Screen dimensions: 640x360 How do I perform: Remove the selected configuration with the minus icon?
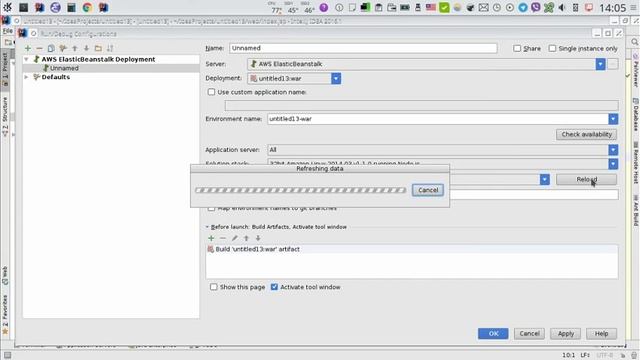tap(40, 48)
